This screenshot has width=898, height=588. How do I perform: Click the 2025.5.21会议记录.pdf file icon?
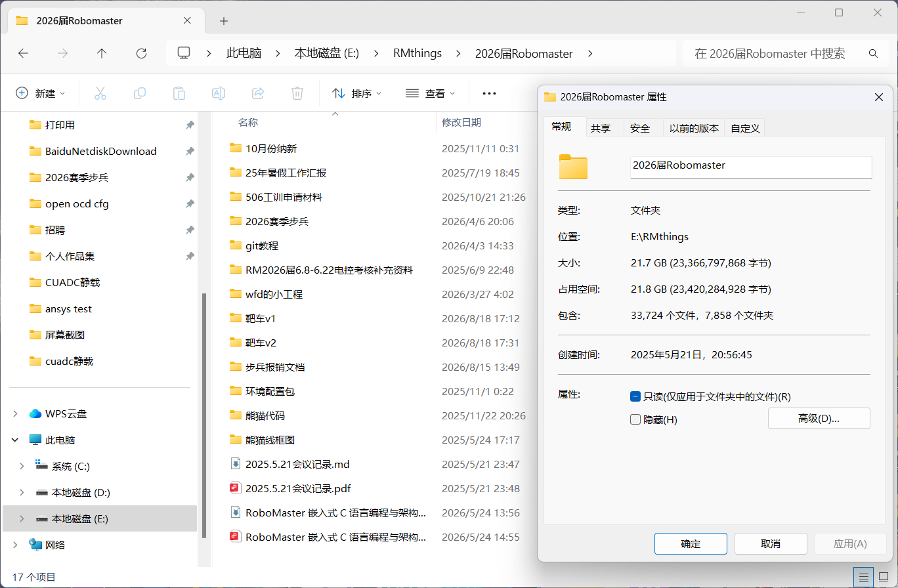point(235,488)
